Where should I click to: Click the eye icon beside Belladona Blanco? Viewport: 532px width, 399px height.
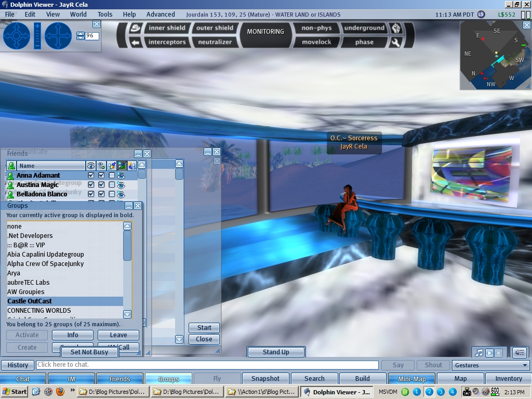tap(121, 194)
